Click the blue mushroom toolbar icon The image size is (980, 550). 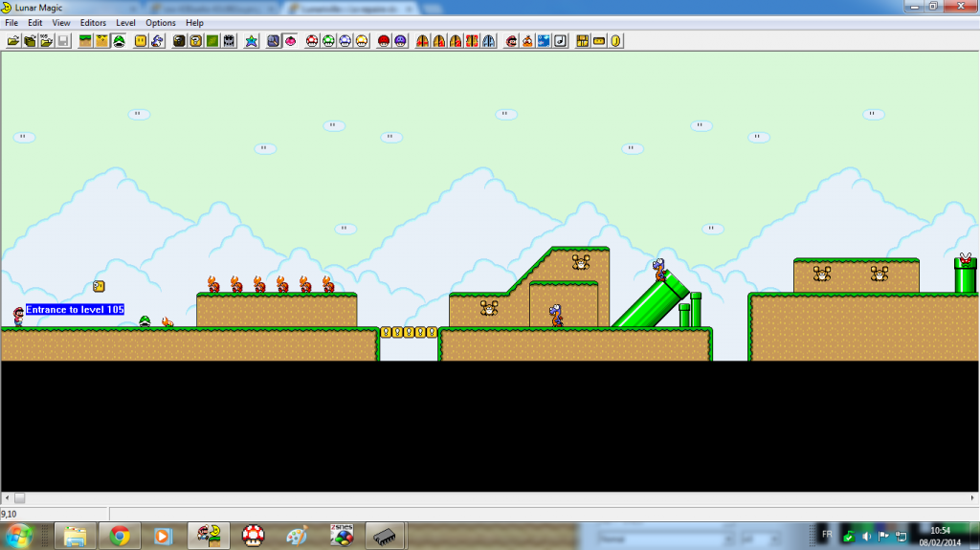[345, 40]
